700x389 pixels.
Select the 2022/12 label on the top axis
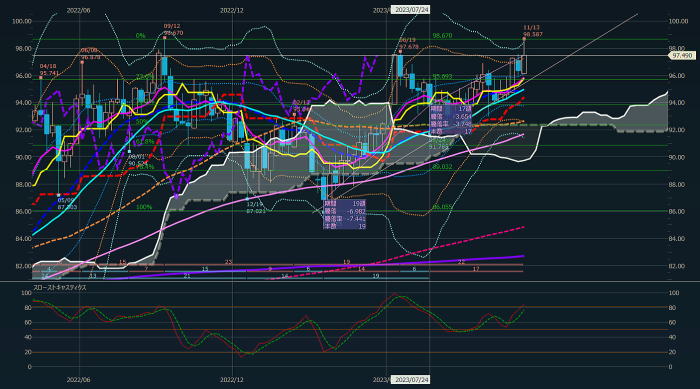coord(232,10)
